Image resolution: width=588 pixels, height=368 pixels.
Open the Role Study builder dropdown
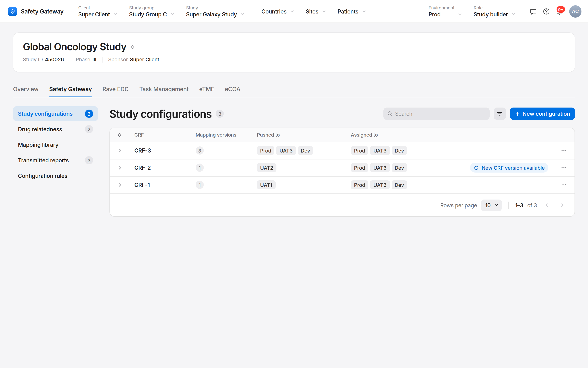pos(494,11)
